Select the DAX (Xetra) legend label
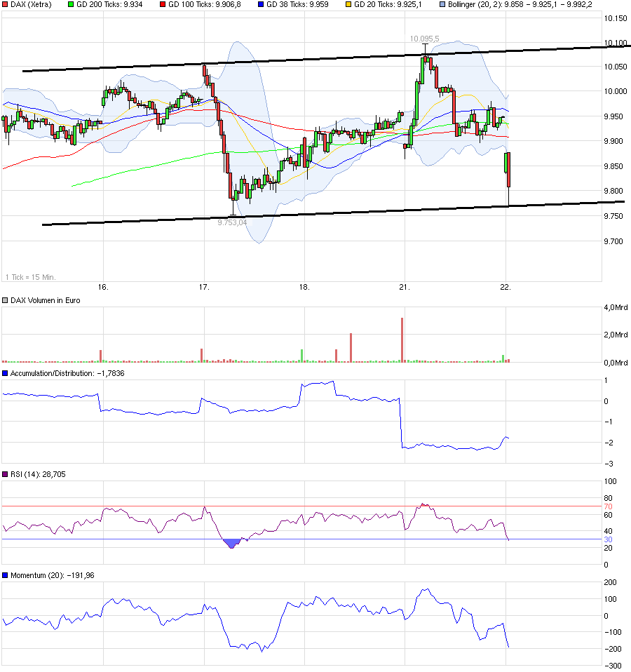The height and width of the screenshot is (672, 631). pyautogui.click(x=31, y=4)
